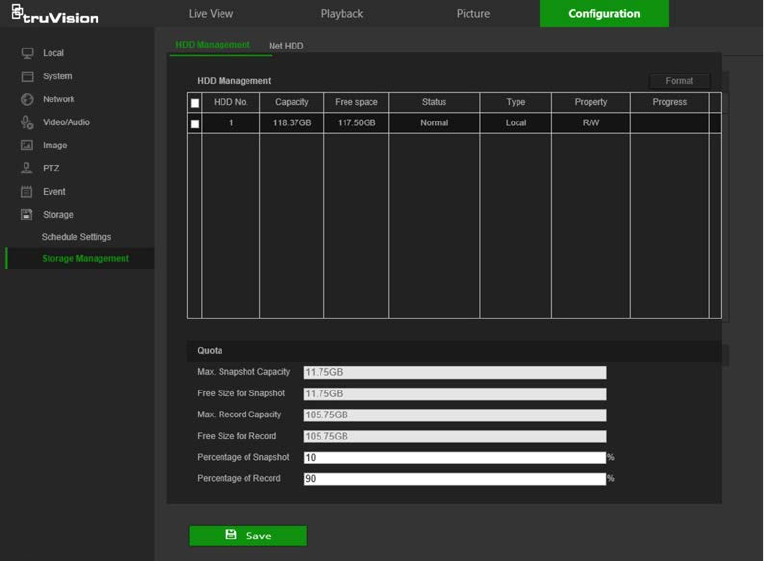Click the Format button
This screenshot has height=561, width=764.
click(679, 81)
